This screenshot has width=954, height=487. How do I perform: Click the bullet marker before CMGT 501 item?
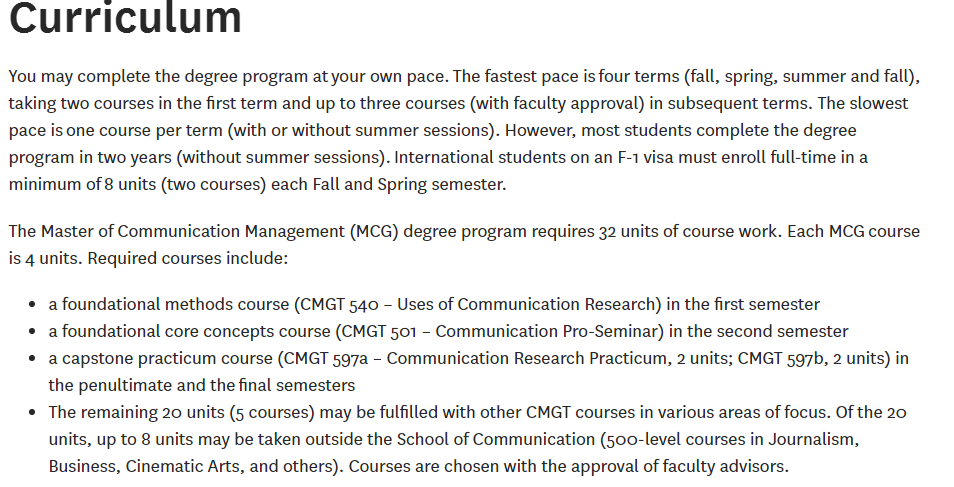[x=32, y=331]
